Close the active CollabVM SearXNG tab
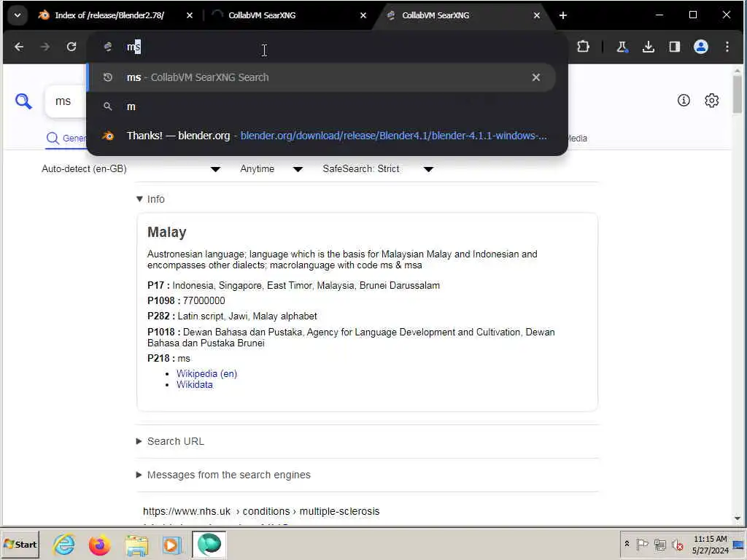Viewport: 747px width, 560px height. pyautogui.click(x=537, y=15)
